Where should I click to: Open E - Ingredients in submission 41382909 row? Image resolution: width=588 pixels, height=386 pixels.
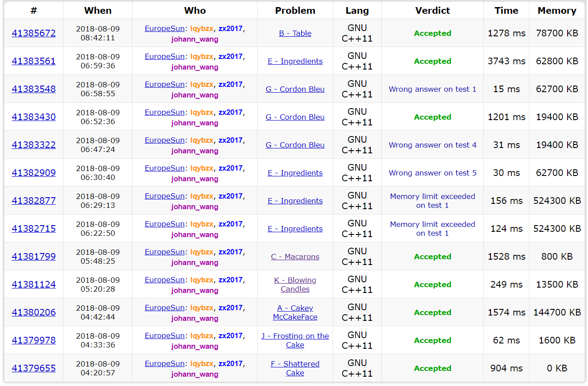[295, 173]
